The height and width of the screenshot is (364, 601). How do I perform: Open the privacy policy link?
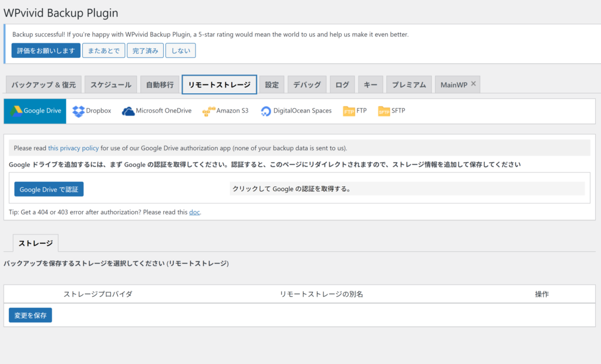73,148
